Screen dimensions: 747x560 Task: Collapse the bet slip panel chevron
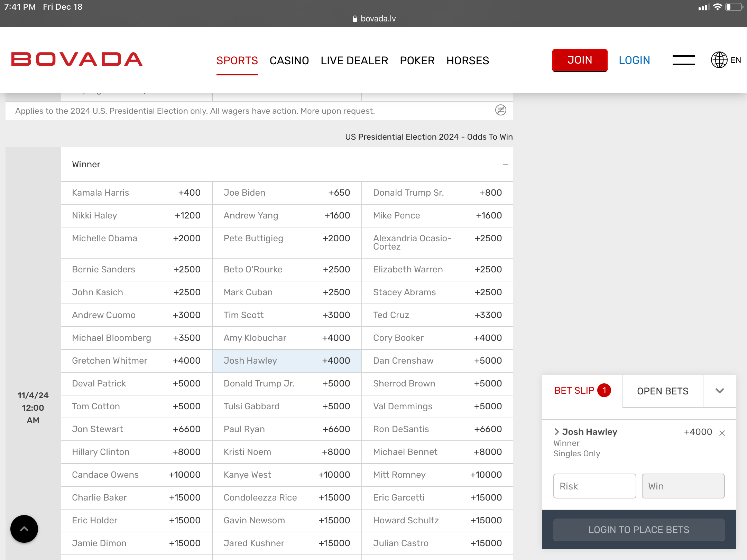point(719,391)
